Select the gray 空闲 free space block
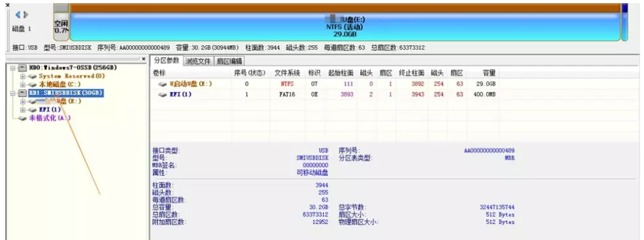Image resolution: width=644 pixels, height=240 pixels. click(x=61, y=23)
